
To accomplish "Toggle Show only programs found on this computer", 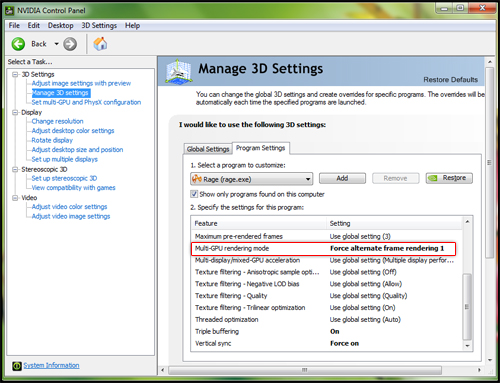I will point(194,194).
